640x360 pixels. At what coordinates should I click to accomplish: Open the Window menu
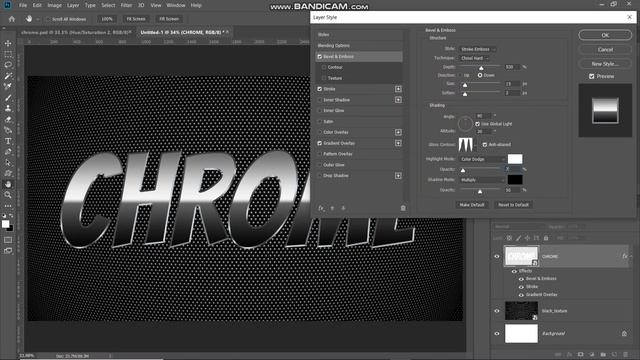point(176,5)
